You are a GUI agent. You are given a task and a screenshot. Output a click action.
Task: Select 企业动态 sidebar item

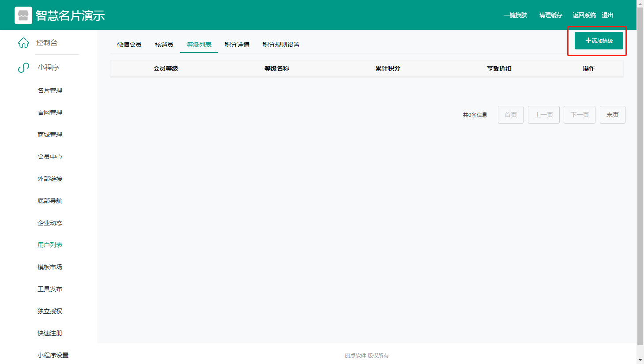coord(50,223)
